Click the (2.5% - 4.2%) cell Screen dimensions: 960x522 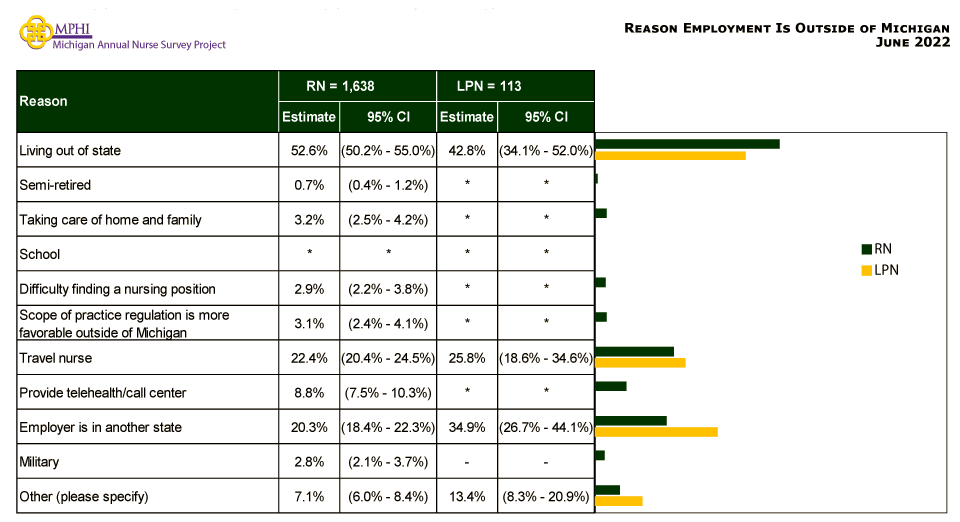coord(388,220)
